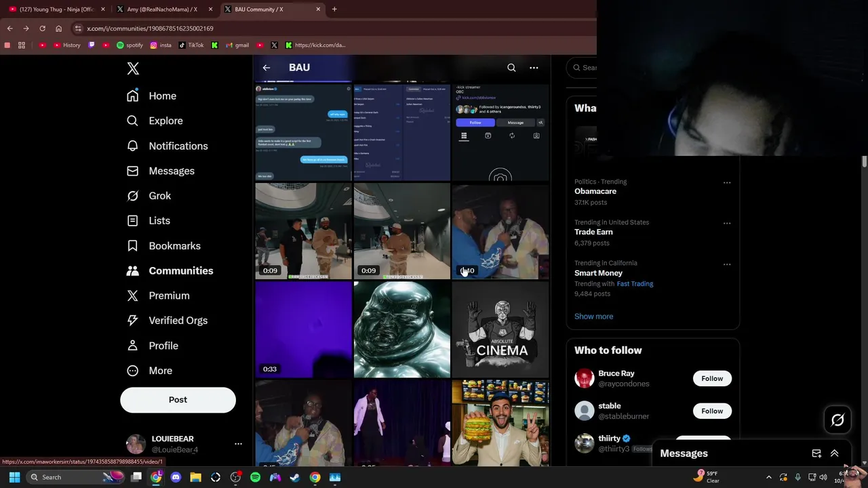Click the back arrow beside BAU
Image resolution: width=868 pixels, height=488 pixels.
tap(267, 68)
